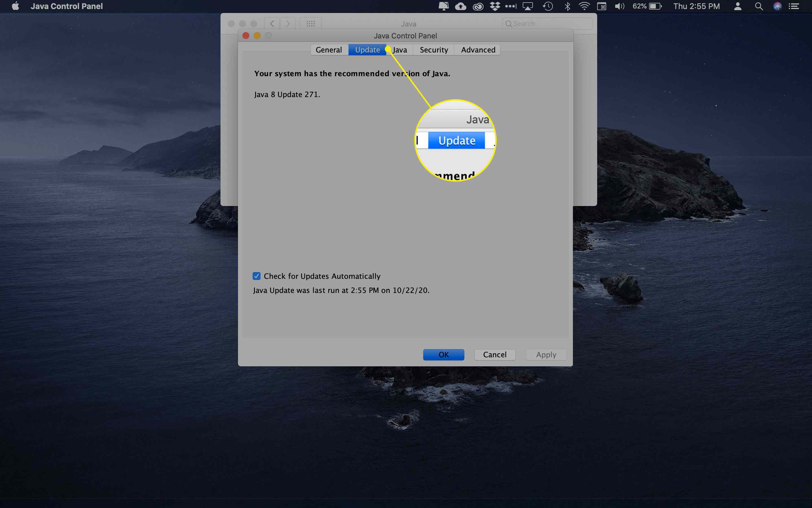This screenshot has width=812, height=508.
Task: Open the Wi-Fi menu
Action: pyautogui.click(x=584, y=6)
